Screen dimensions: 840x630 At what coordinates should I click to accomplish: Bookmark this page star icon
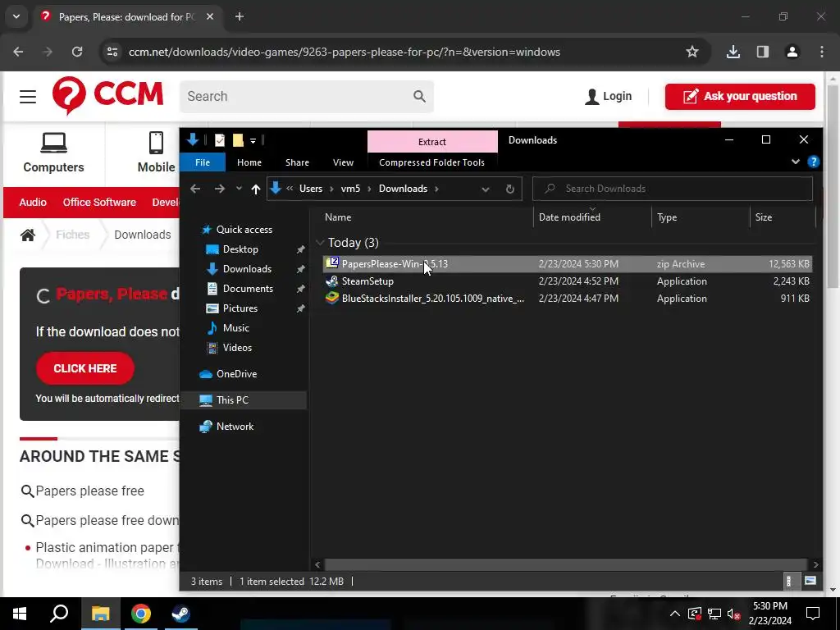[692, 52]
